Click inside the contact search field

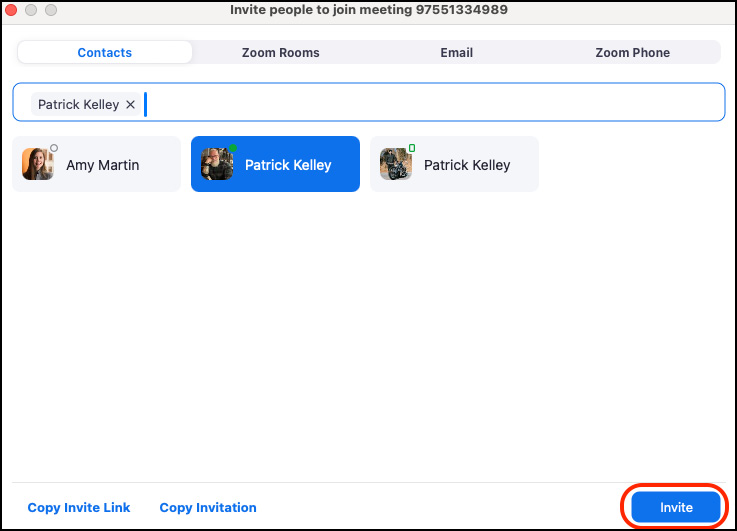point(368,102)
